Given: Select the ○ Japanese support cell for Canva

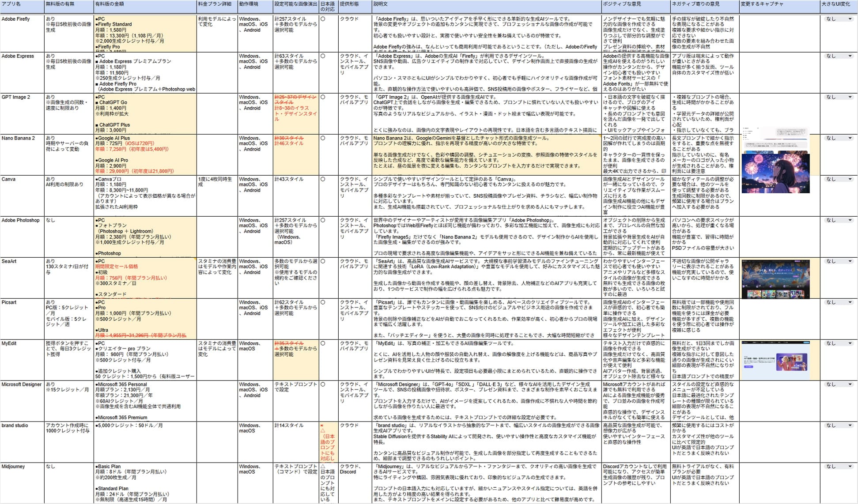Looking at the screenshot, I should tap(329, 196).
